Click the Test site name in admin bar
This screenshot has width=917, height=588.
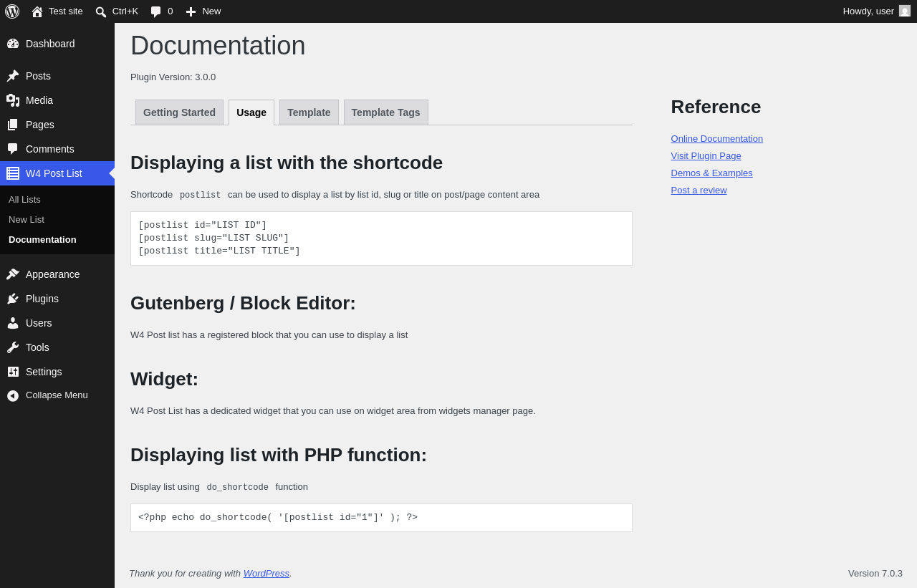[x=66, y=11]
